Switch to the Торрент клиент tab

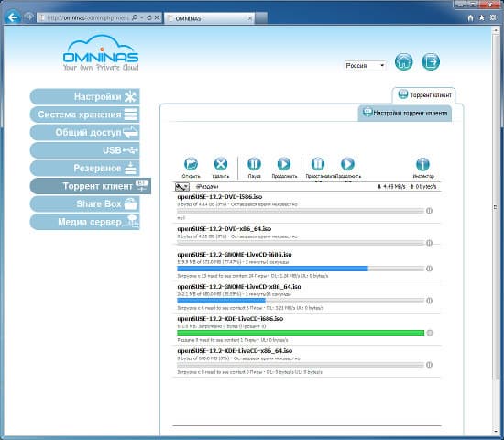point(424,95)
